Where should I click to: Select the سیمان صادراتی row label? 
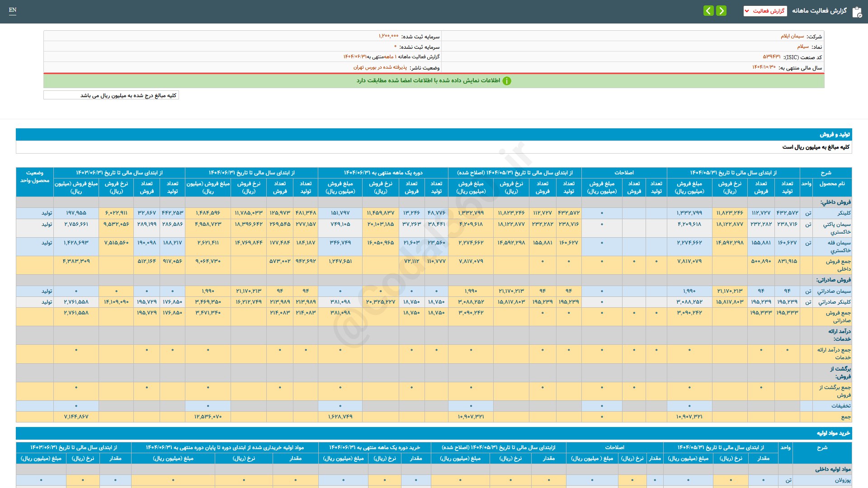pos(834,291)
